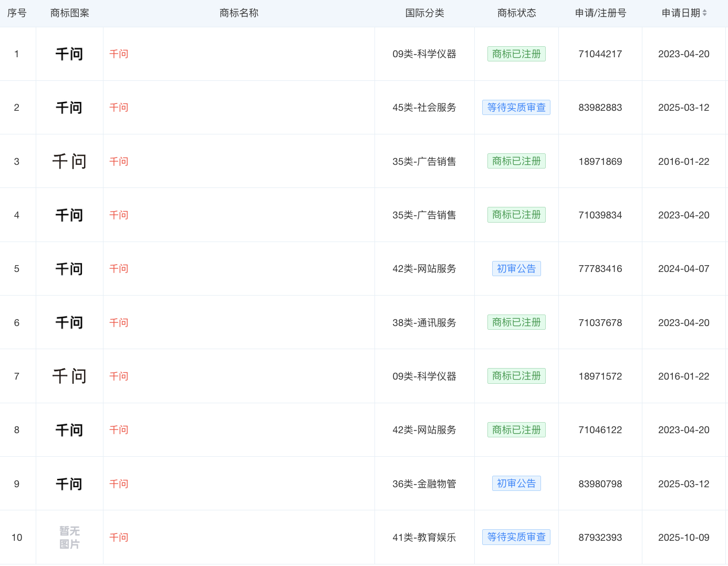The height and width of the screenshot is (566, 728).
Task: Click 等待实质审查 status tag in row 2
Action: point(516,108)
